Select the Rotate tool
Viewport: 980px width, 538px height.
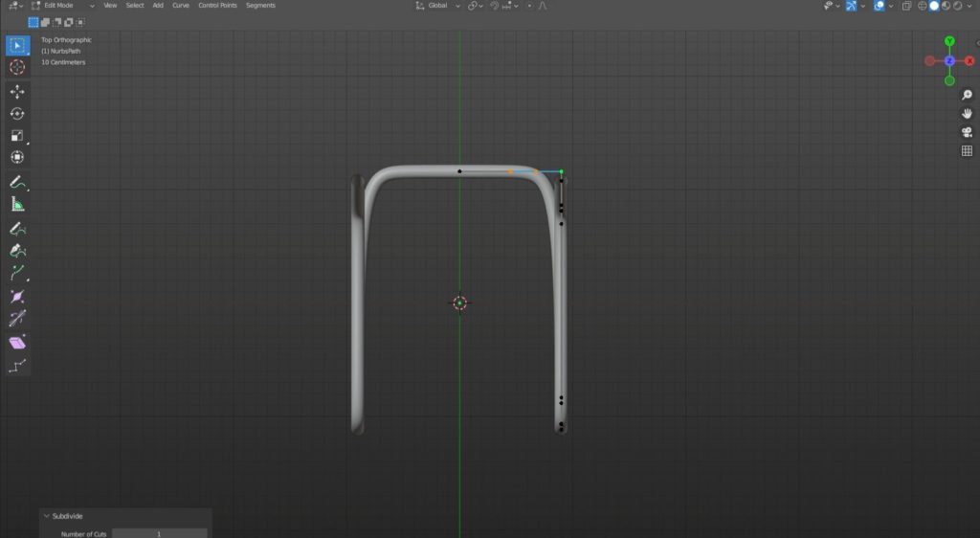click(17, 114)
